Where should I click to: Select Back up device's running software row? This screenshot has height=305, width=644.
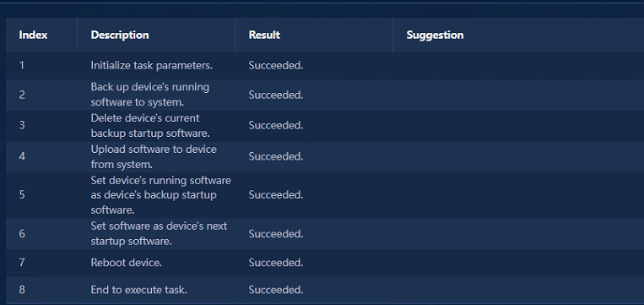point(325,95)
